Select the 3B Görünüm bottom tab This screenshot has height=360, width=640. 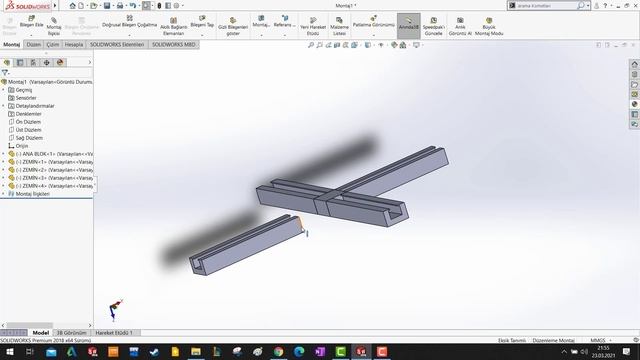71,333
